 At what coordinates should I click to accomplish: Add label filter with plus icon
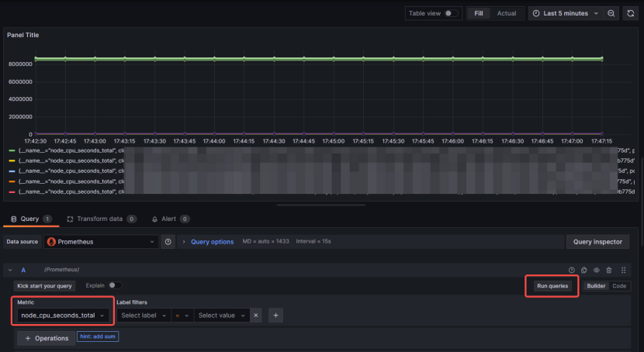tap(275, 316)
